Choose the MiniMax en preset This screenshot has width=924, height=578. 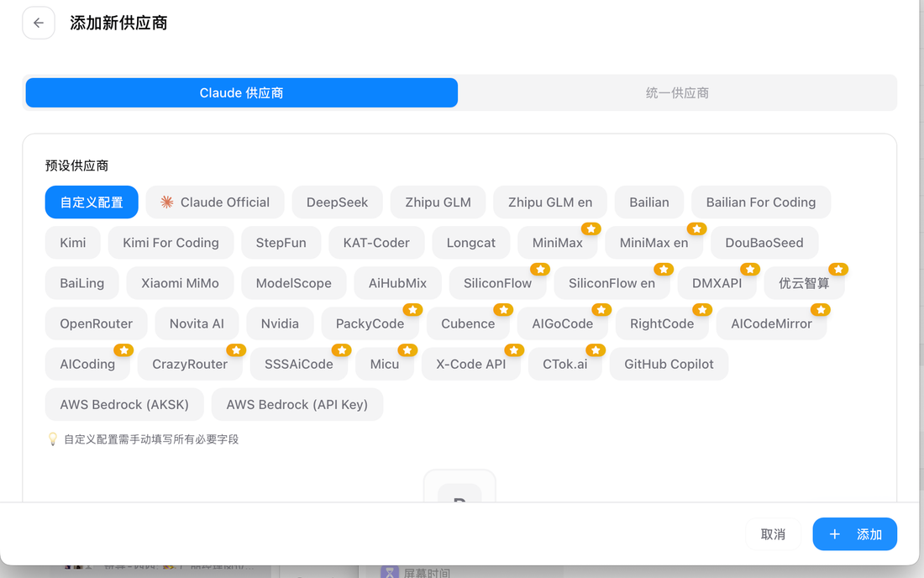[654, 243]
